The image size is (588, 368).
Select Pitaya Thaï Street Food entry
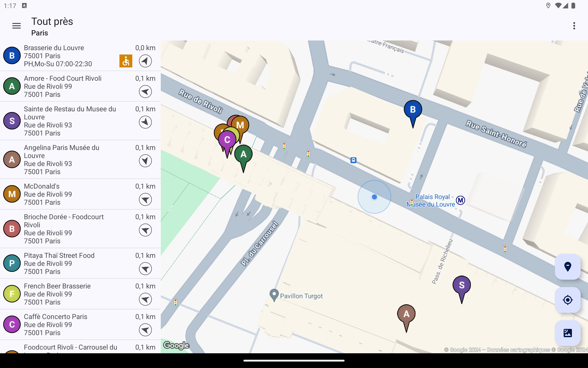pyautogui.click(x=80, y=263)
